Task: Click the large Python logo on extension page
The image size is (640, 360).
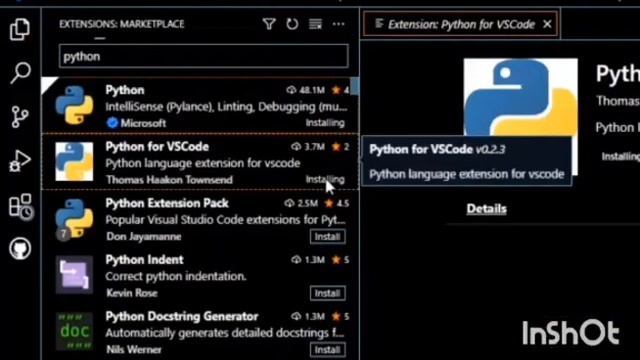Action: 520,98
